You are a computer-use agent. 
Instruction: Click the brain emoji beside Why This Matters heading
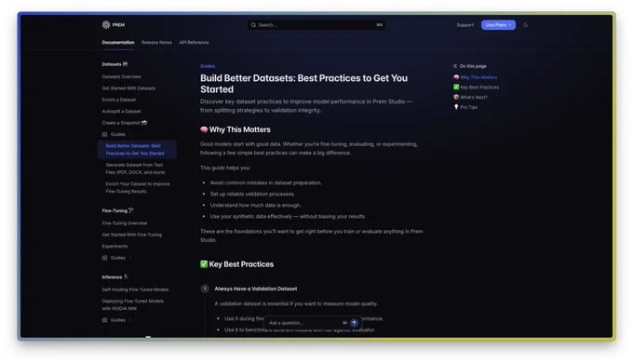[204, 129]
